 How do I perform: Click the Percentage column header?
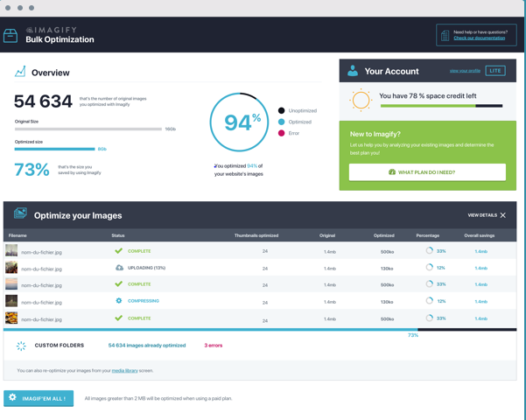click(x=428, y=235)
